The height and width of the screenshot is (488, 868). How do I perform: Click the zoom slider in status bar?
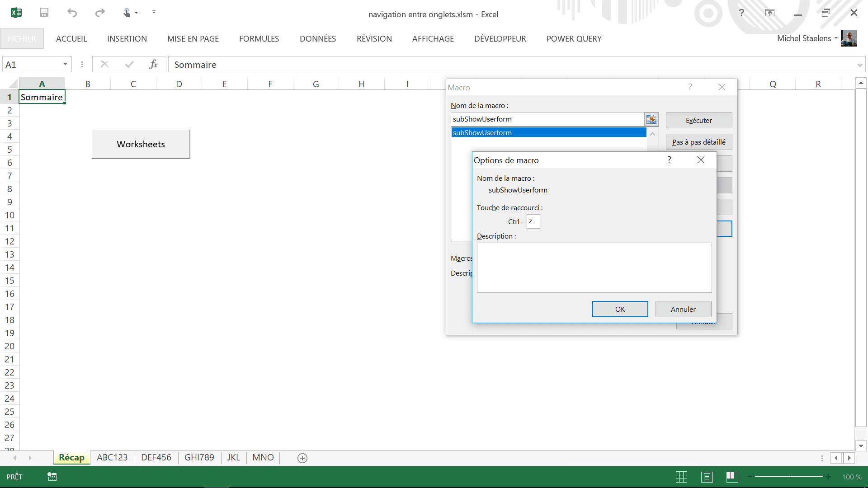pyautogui.click(x=789, y=477)
